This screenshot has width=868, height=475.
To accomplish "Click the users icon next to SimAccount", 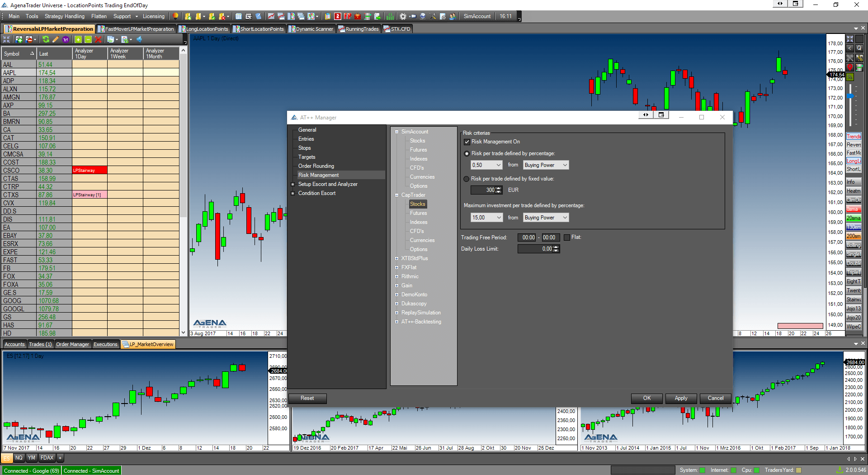I will click(x=453, y=16).
